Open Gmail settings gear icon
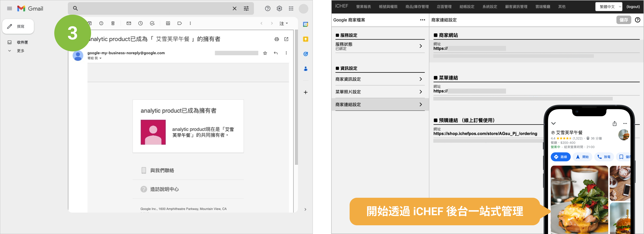644x234 pixels. 279,8
